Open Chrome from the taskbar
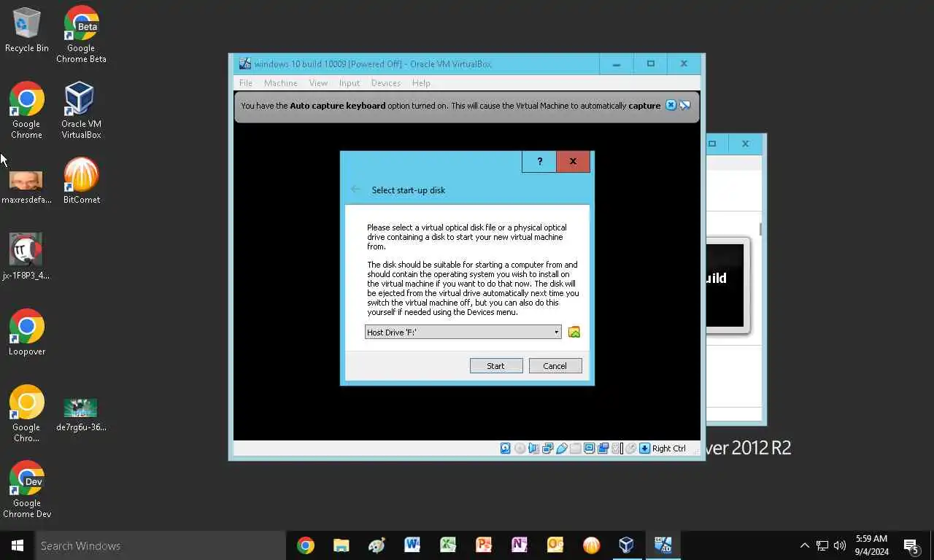 click(306, 545)
